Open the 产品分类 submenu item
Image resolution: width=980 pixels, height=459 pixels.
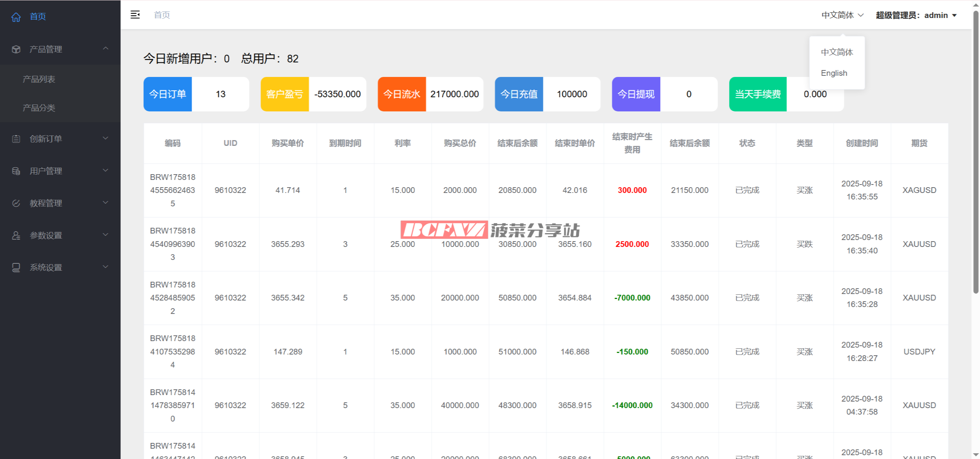(39, 108)
